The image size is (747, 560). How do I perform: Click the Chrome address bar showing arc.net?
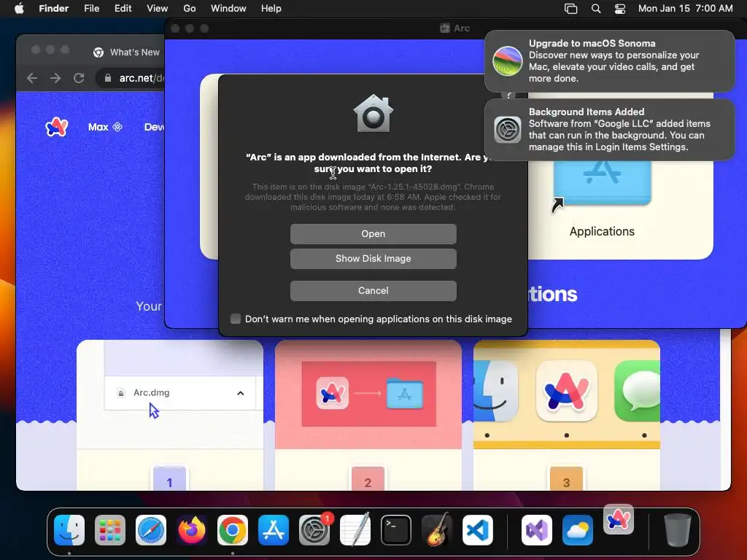[x=131, y=78]
